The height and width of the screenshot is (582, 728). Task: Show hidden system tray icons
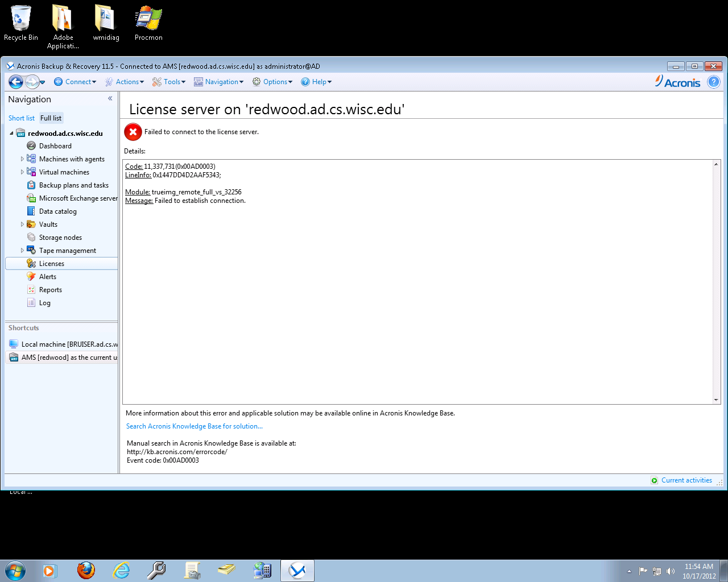tap(629, 571)
